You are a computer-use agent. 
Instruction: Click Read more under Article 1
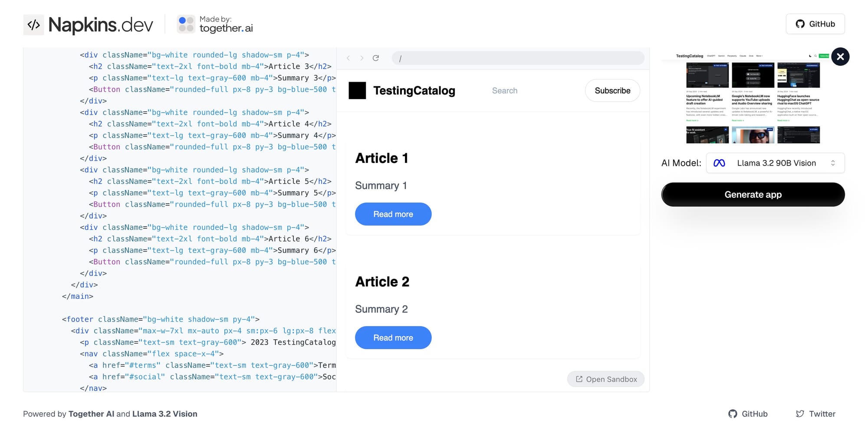coord(393,214)
